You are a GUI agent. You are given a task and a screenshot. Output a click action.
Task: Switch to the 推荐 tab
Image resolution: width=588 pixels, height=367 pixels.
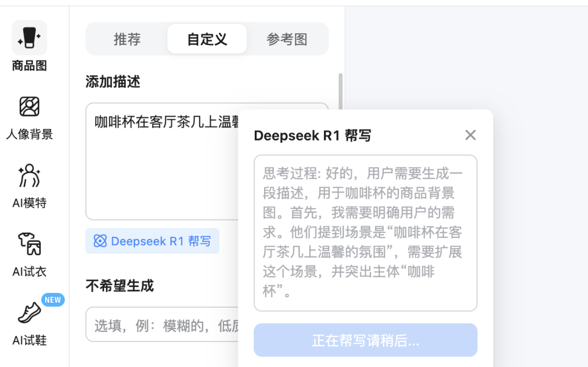click(127, 39)
